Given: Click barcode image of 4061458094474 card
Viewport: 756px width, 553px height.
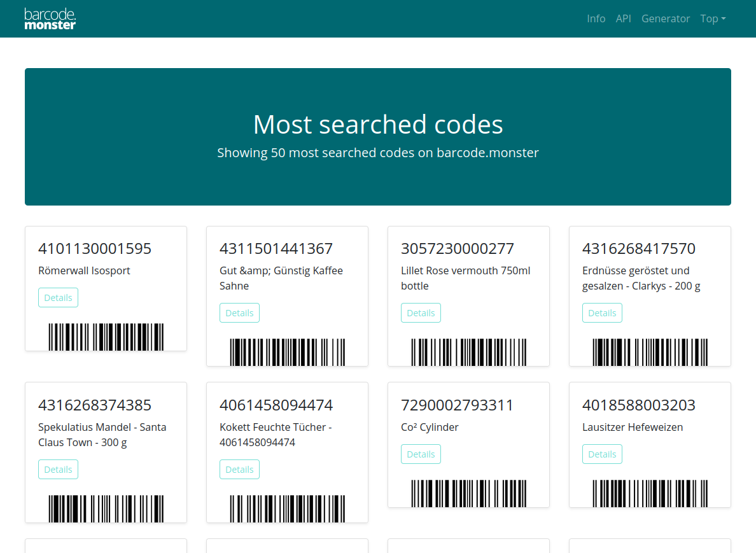Looking at the screenshot, I should (x=288, y=508).
